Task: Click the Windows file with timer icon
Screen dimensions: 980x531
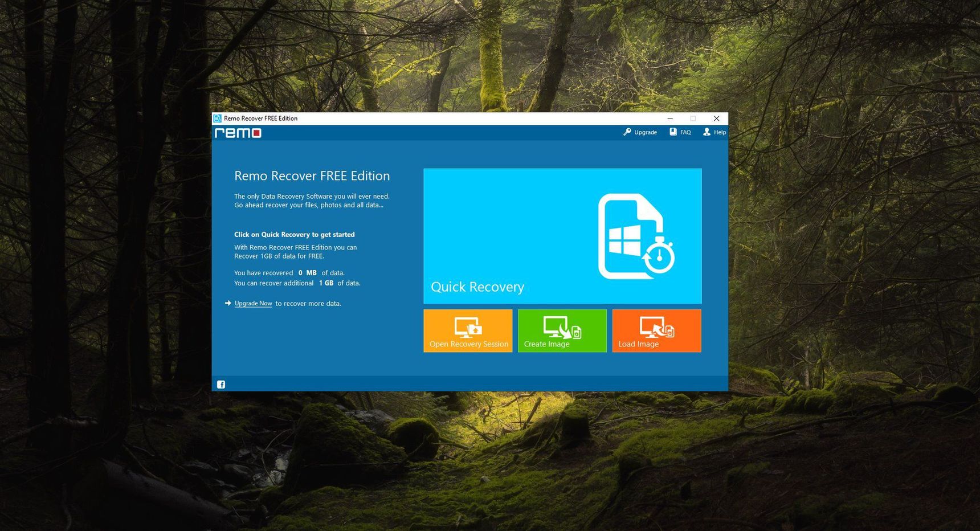Action: pos(636,236)
